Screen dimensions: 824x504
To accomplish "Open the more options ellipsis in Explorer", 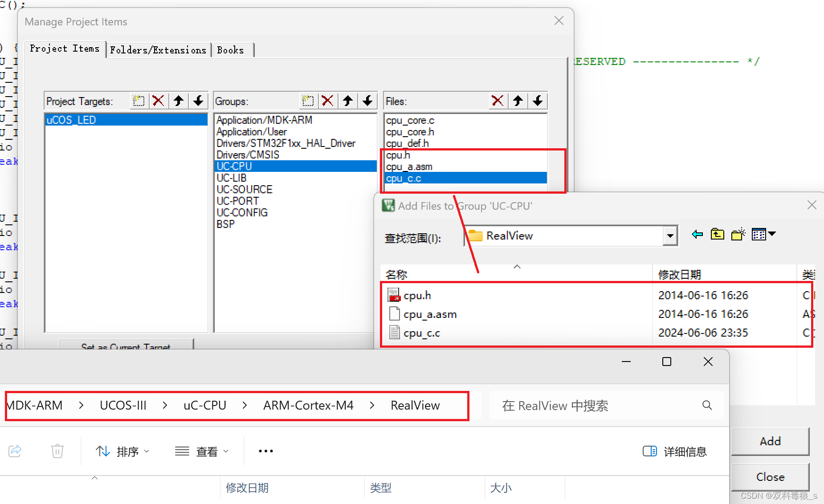I will coord(266,451).
